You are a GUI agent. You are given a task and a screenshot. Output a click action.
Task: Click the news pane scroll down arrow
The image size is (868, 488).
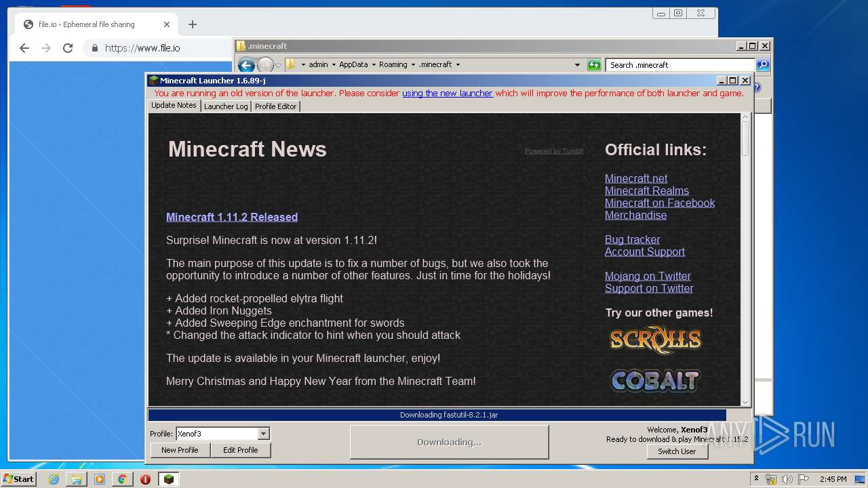pyautogui.click(x=745, y=402)
